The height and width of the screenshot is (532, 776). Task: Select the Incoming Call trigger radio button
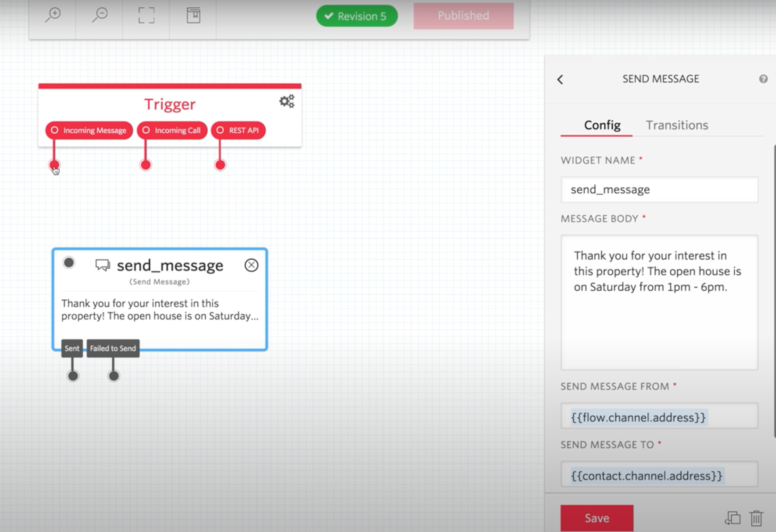[146, 130]
